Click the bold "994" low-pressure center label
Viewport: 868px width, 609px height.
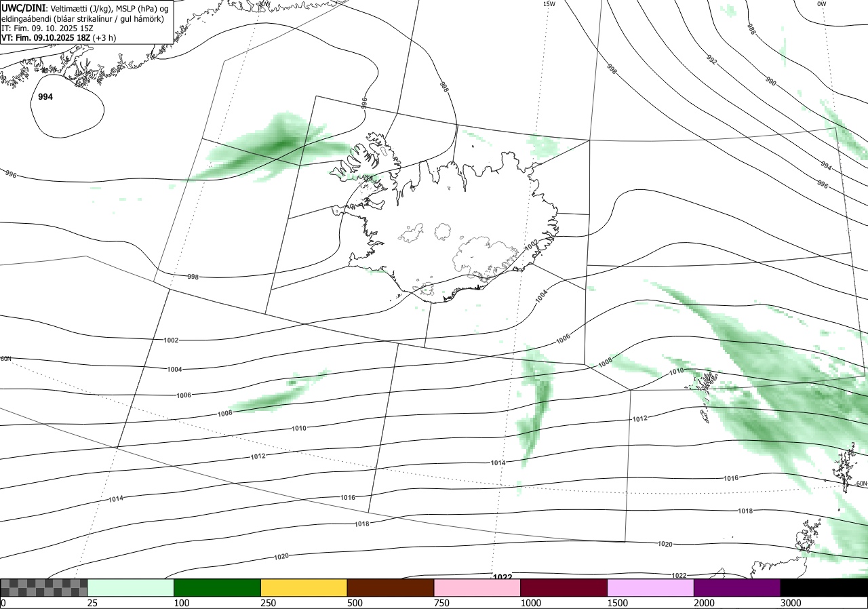45,97
